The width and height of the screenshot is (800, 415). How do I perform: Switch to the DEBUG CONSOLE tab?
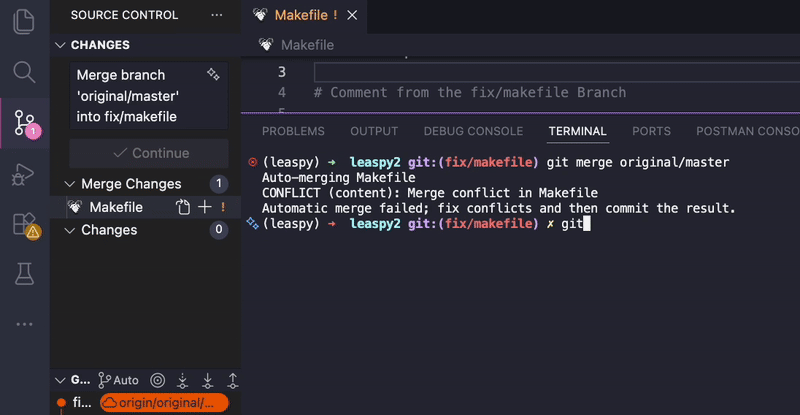point(472,131)
